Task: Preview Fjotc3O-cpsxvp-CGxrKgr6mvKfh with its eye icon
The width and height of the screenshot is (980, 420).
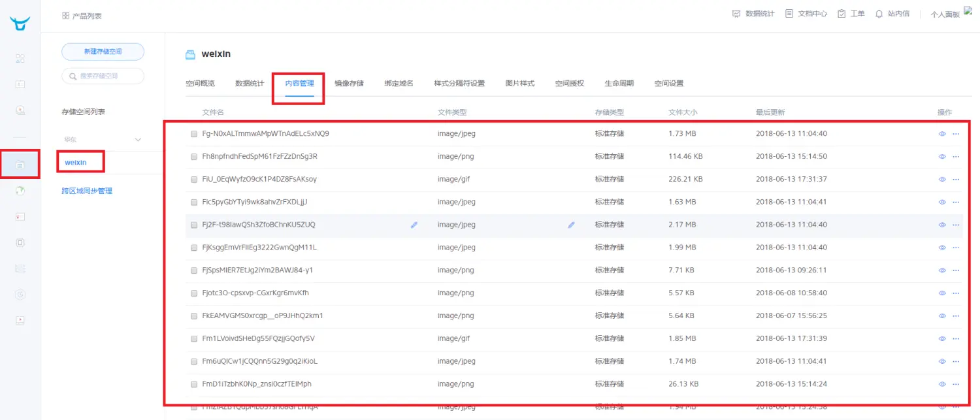Action: coord(942,293)
